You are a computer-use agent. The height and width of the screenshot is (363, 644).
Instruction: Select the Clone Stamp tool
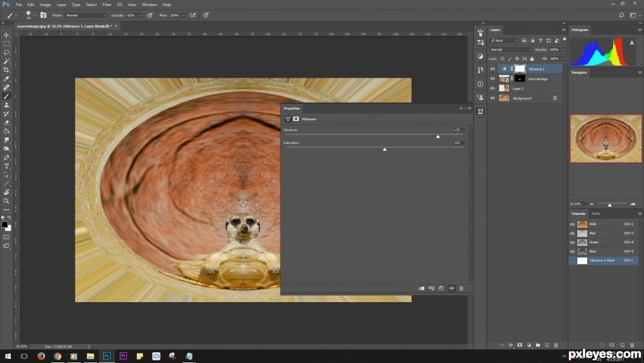click(x=6, y=105)
